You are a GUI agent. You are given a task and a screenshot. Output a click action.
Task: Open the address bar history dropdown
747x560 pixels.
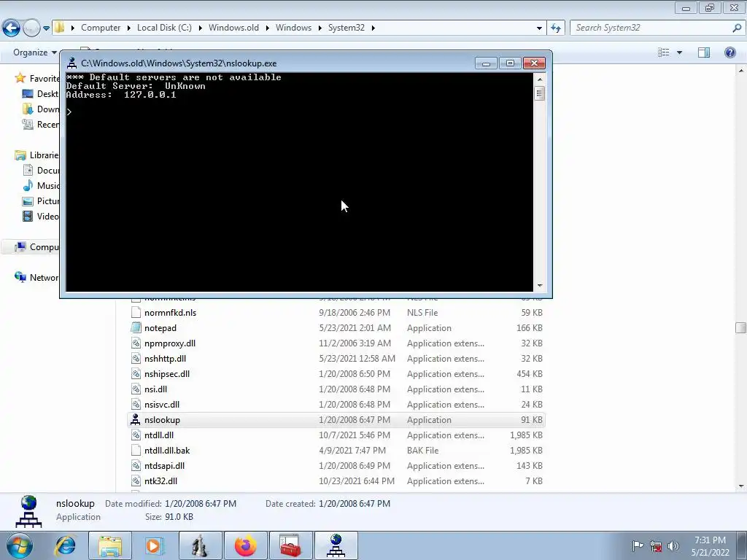pyautogui.click(x=539, y=28)
